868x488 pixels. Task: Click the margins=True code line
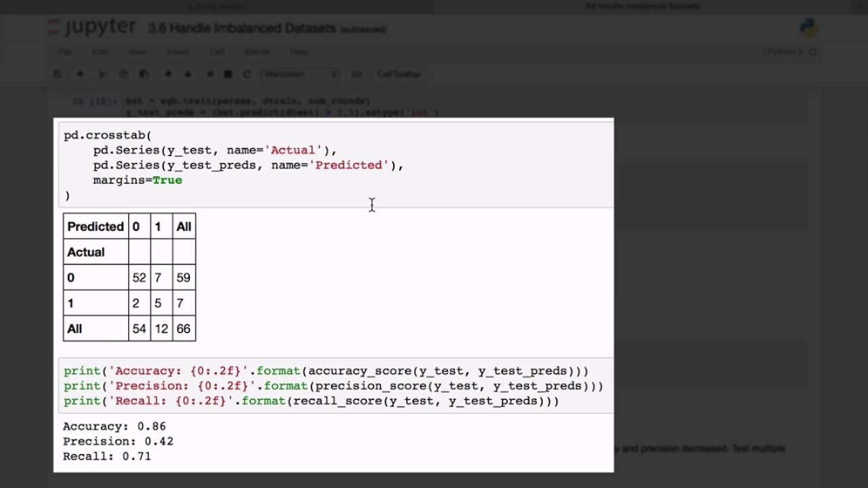point(138,180)
